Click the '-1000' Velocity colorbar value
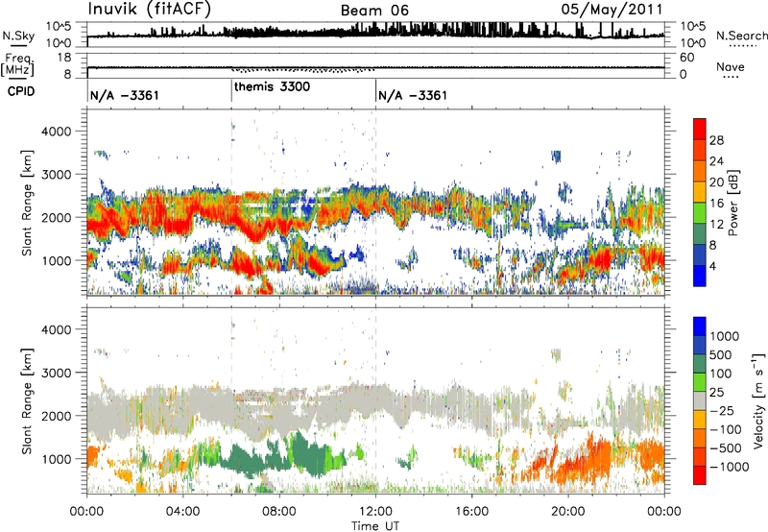This screenshot has width=768, height=532. pyautogui.click(x=729, y=467)
